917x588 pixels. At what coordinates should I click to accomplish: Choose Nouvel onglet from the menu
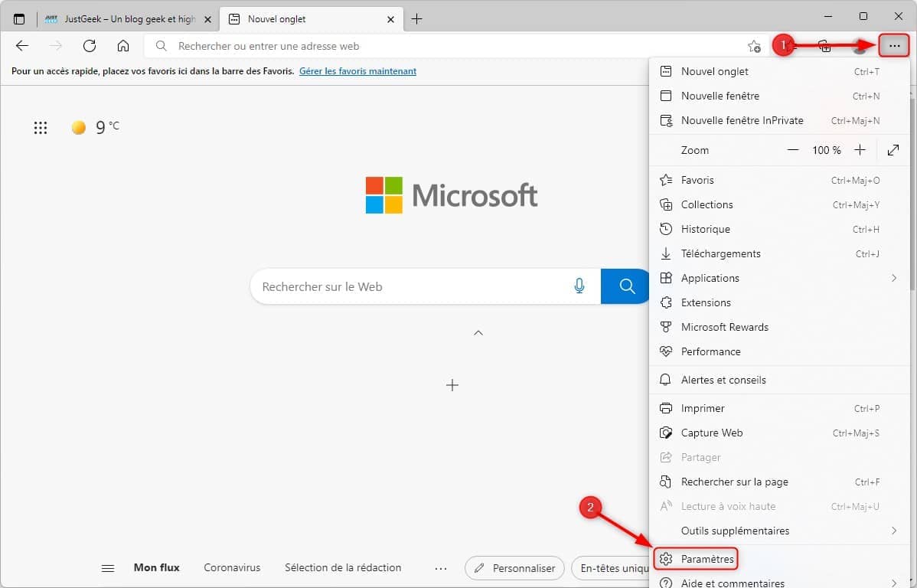pyautogui.click(x=779, y=71)
